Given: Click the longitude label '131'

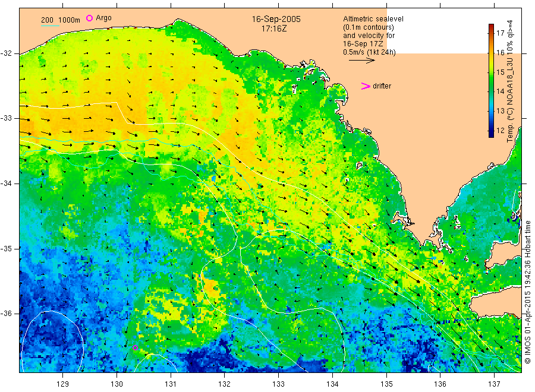Looking at the screenshot, I should click(171, 384).
